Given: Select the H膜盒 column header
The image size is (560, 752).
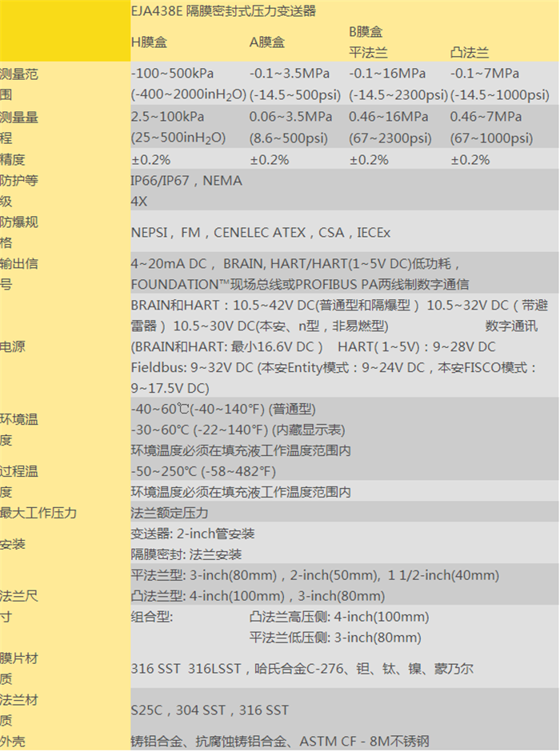Looking at the screenshot, I should tap(149, 42).
